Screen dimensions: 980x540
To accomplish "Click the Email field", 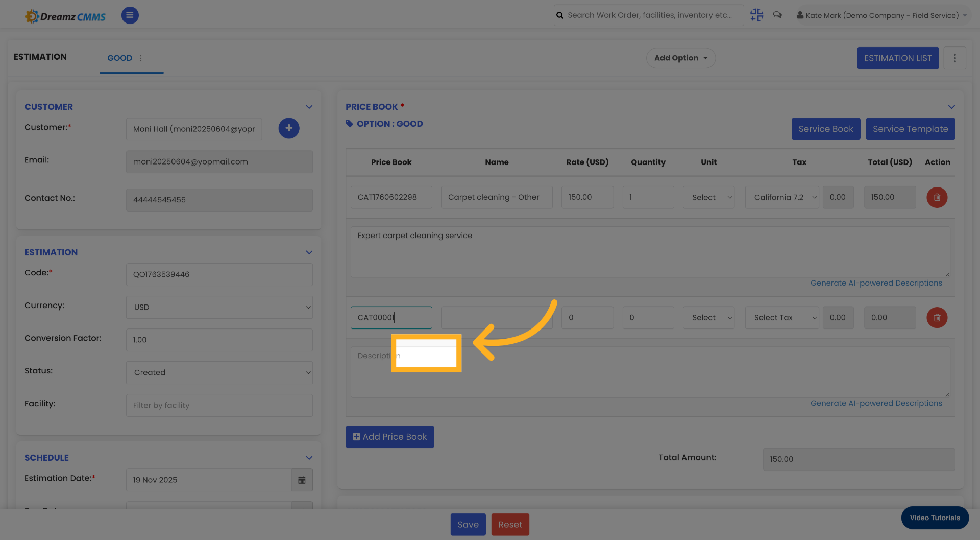I will (219, 161).
